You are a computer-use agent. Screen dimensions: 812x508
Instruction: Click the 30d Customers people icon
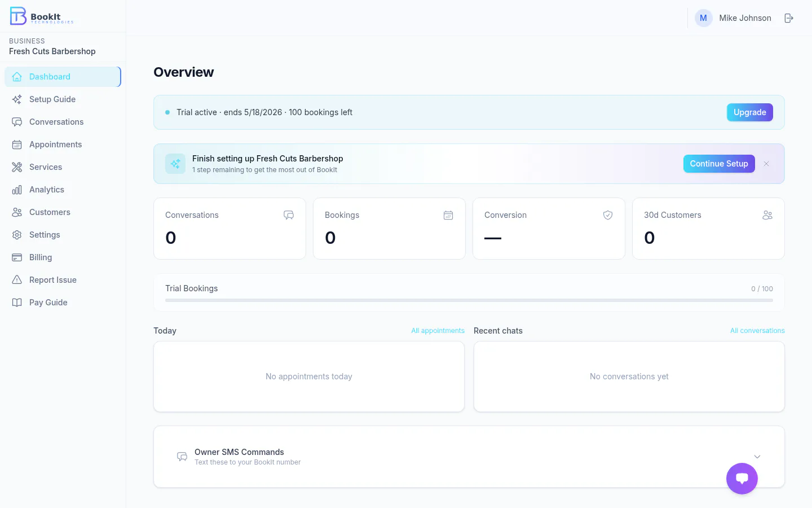click(x=767, y=215)
